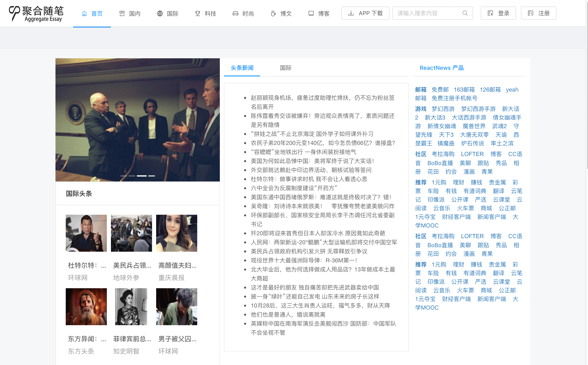Switch to the 国际 news tab
Image resolution: width=588 pixels, height=365 pixels.
point(286,68)
